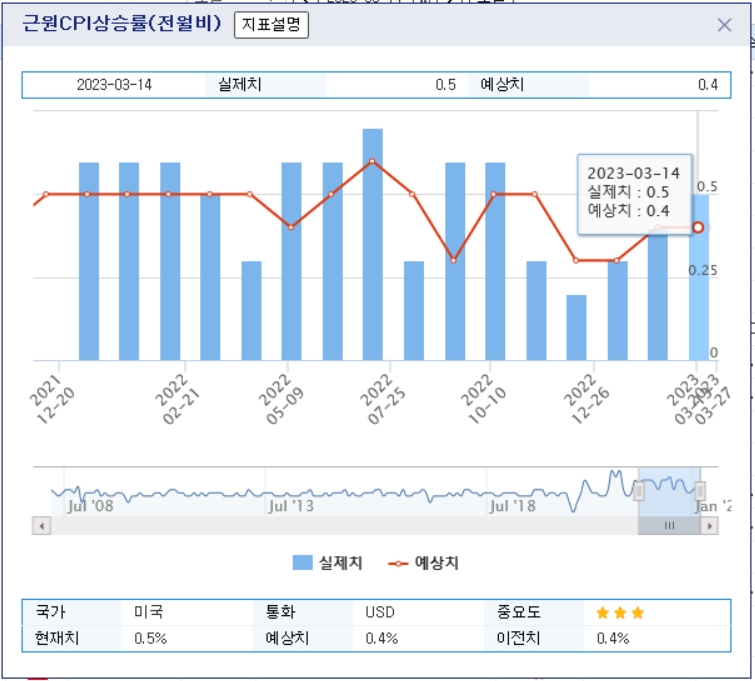Viewport: 755px width, 681px height.
Task: Click the 2021 12-20 axis label
Action: [x=52, y=400]
